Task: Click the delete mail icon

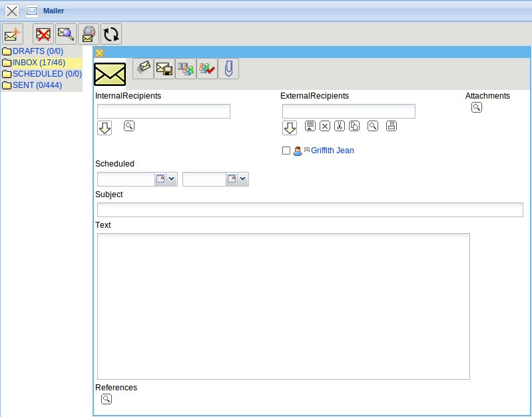Action: 44,34
